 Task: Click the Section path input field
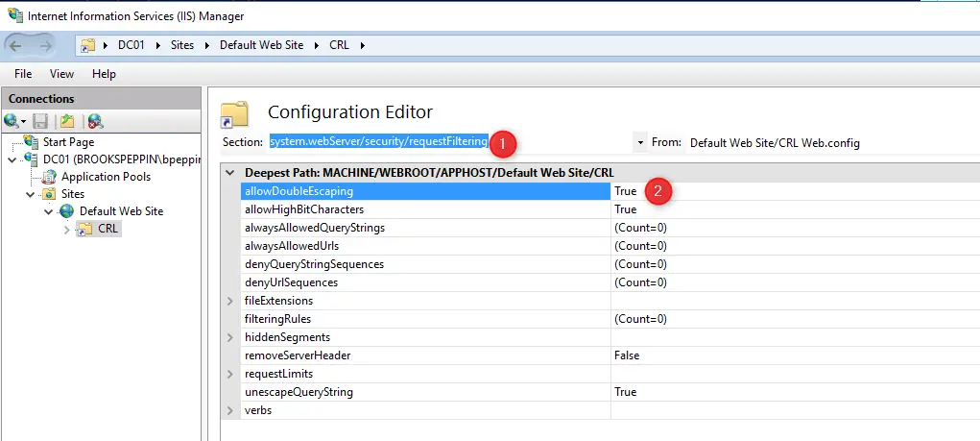pyautogui.click(x=451, y=142)
